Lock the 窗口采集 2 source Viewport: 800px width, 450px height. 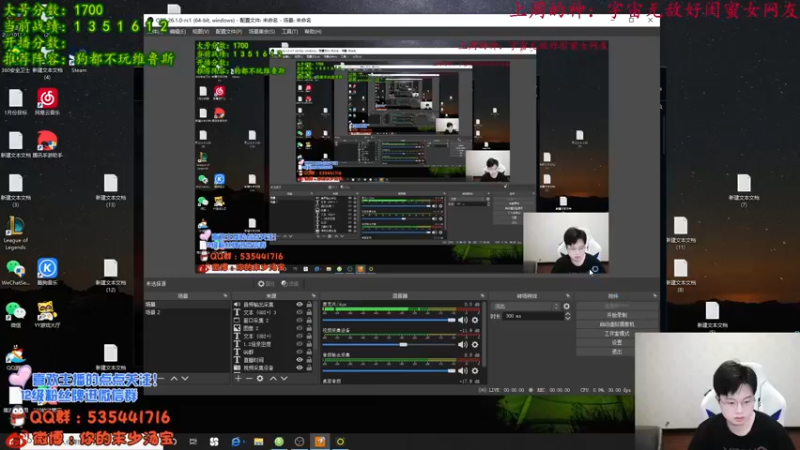[309, 320]
